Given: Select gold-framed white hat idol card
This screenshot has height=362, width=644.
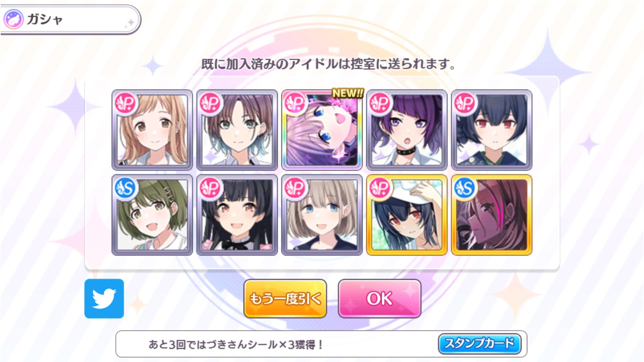Looking at the screenshot, I should 407,215.
